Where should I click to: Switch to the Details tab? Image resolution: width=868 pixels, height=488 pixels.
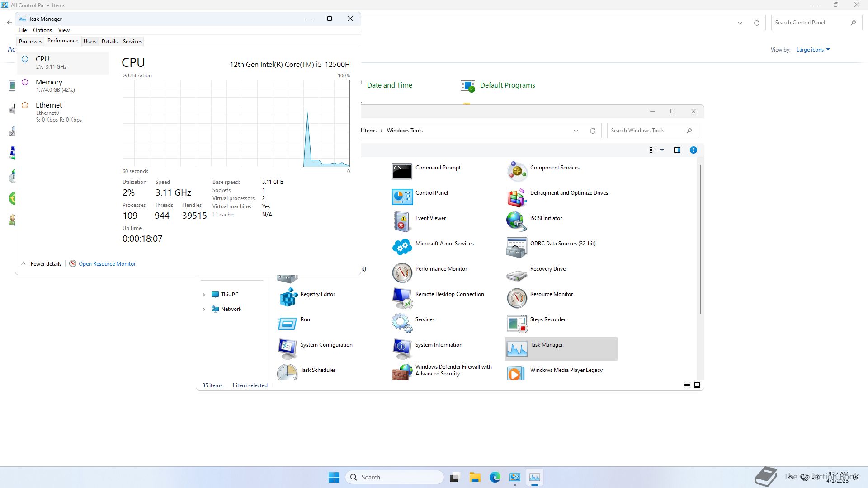[109, 42]
